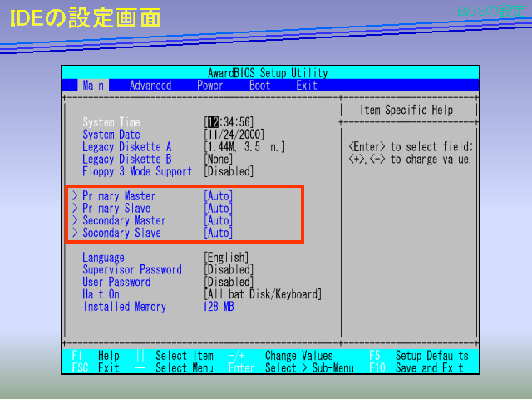532x399 pixels.
Task: Open the Power menu tab
Action: tap(209, 85)
